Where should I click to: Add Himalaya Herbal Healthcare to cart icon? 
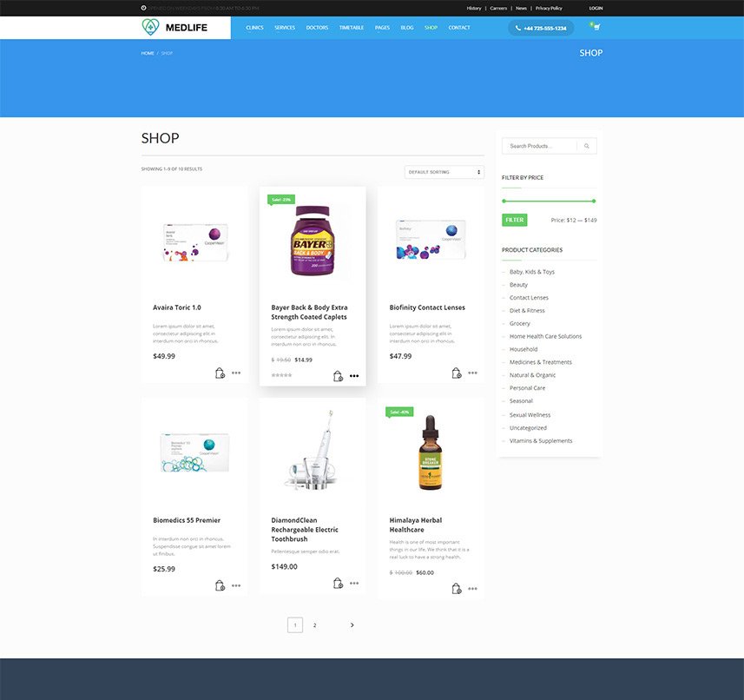(x=457, y=589)
